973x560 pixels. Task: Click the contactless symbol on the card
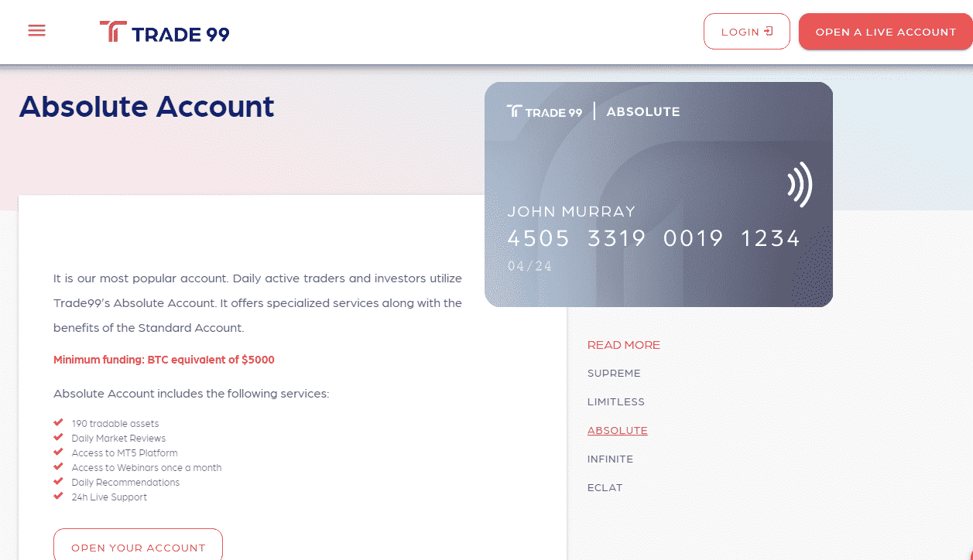click(800, 184)
